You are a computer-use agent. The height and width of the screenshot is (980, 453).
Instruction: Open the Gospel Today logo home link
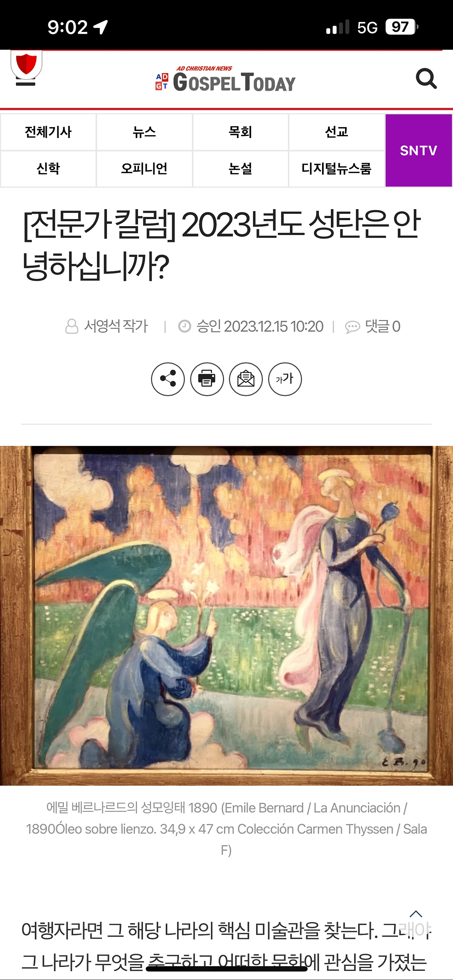coord(226,80)
